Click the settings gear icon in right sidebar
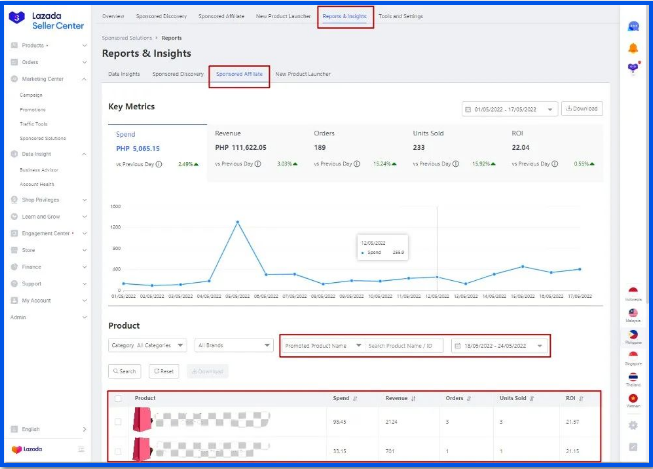Screen dimensions: 653x469 pyautogui.click(x=634, y=425)
